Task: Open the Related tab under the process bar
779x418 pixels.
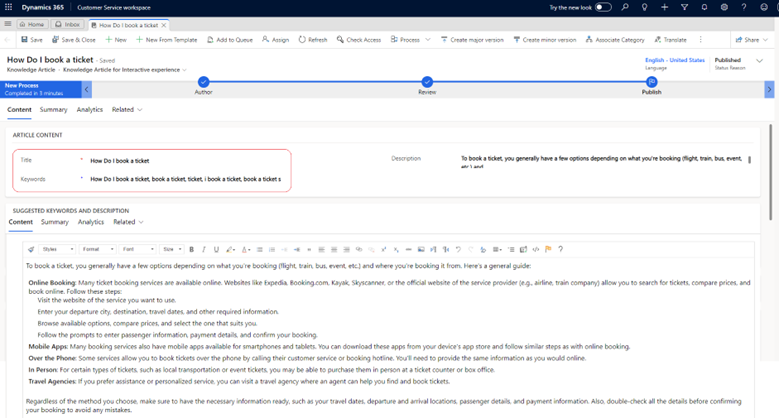Action: click(127, 110)
